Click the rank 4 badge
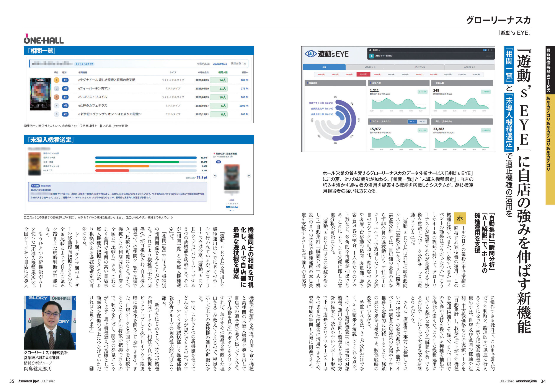The width and height of the screenshot is (555, 392). point(57,105)
